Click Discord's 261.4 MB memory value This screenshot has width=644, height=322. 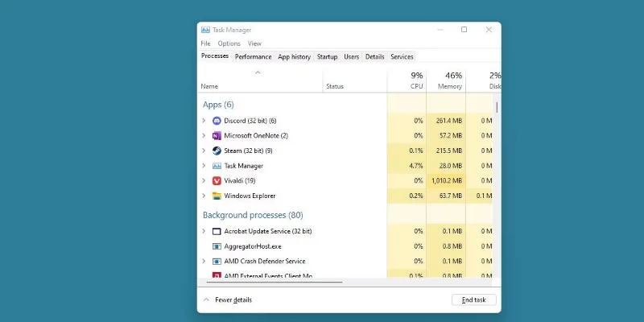tap(449, 121)
